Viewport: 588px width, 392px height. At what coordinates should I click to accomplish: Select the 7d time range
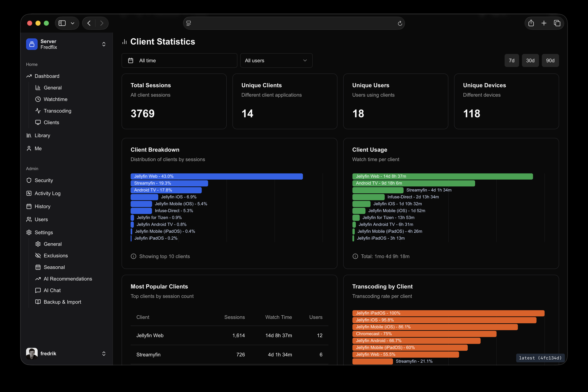511,60
